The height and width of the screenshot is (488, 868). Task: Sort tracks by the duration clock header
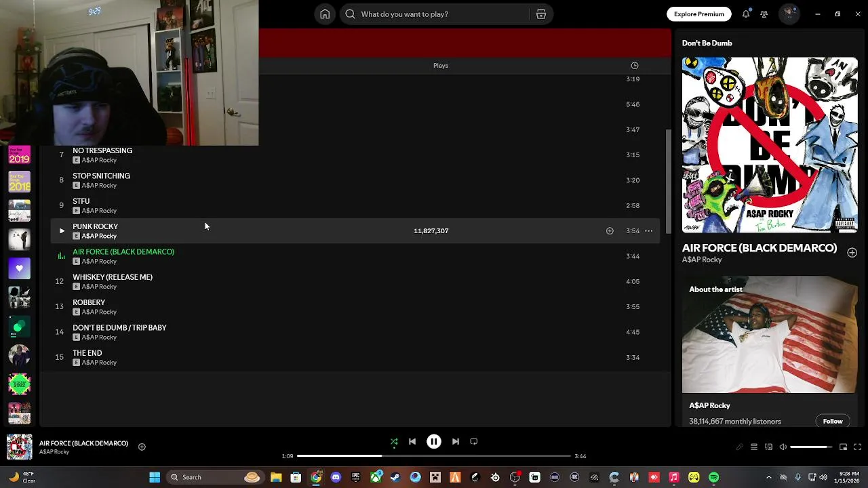point(635,66)
